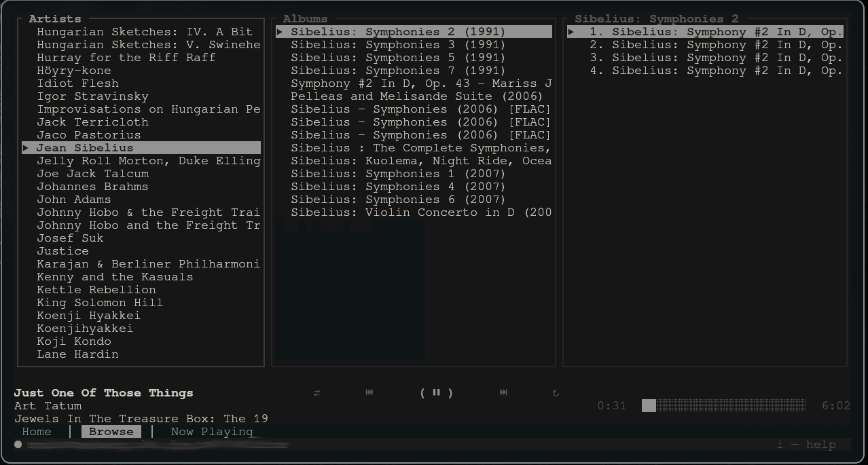Play track 3. Sibelius: Symphony #2 In D
Screen dimensions: 868x465
pos(716,58)
